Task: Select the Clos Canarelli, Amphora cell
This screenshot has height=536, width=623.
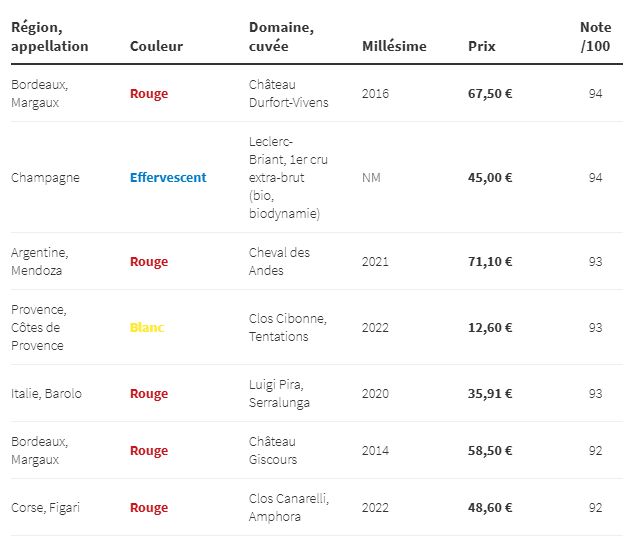Action: [289, 508]
